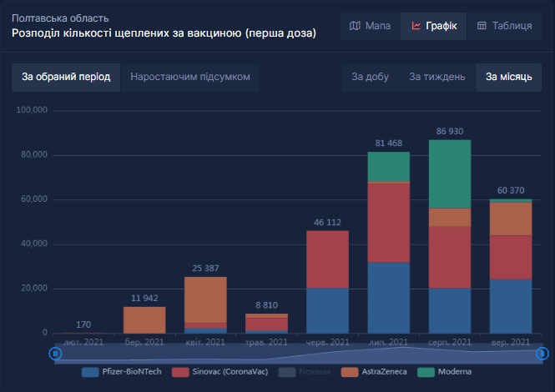Show data 'За місяць' (per month)
This screenshot has height=392, width=555.
[x=508, y=77]
